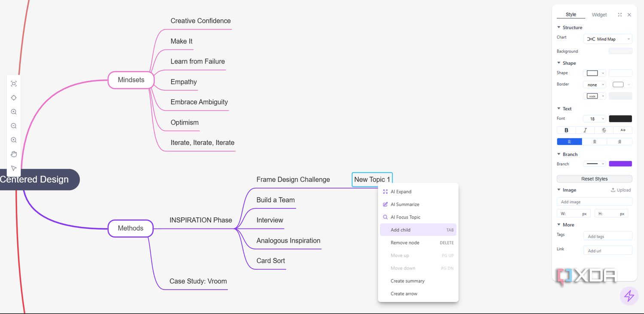Click the Add image input field
Viewport: 644px width, 314px height.
click(x=595, y=201)
